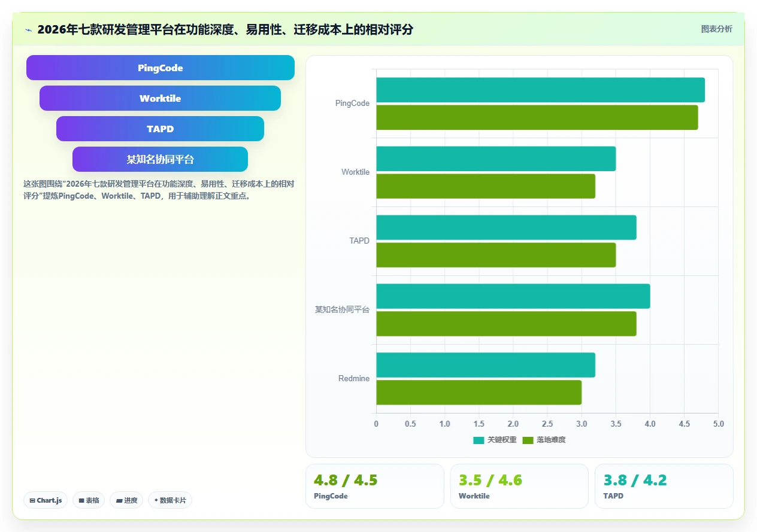Click the 表格 tag chip
757x532 pixels.
coord(89,500)
